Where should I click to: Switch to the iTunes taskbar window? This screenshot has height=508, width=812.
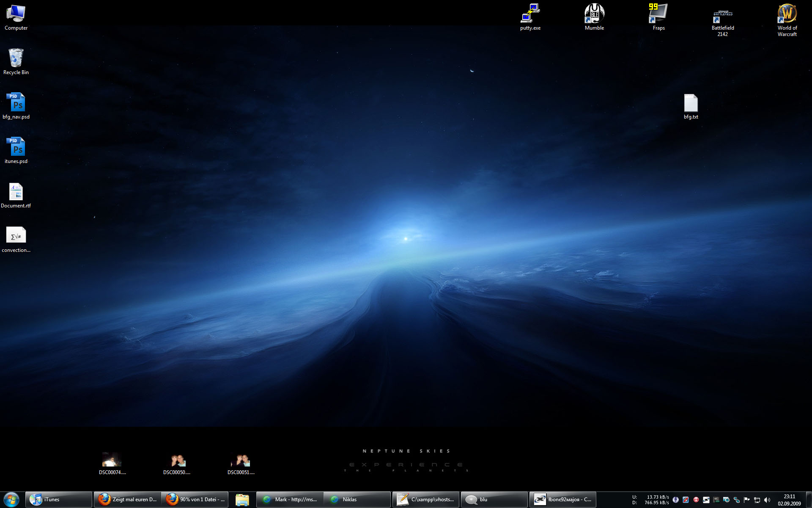point(59,500)
